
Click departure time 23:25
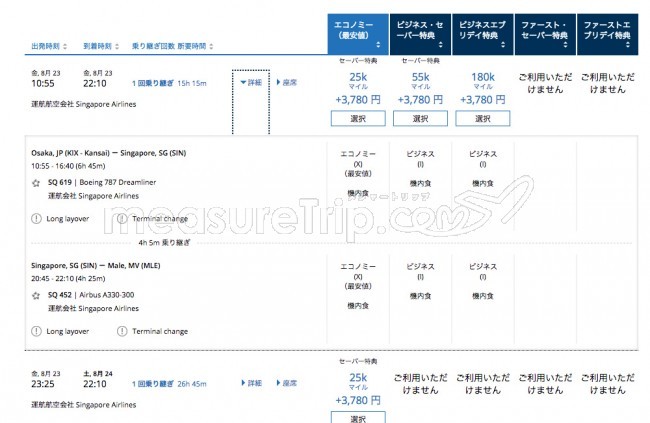pyautogui.click(x=43, y=384)
